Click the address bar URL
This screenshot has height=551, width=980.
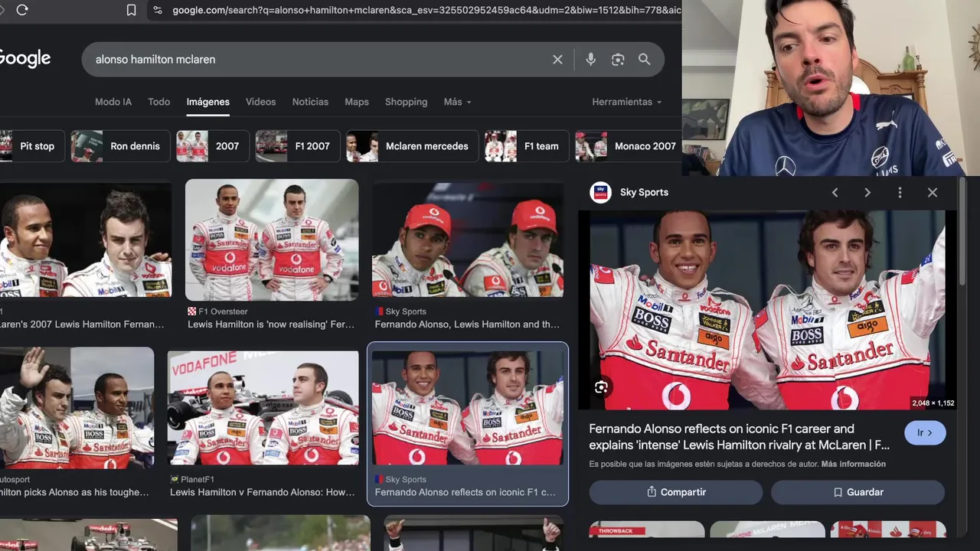pyautogui.click(x=425, y=10)
